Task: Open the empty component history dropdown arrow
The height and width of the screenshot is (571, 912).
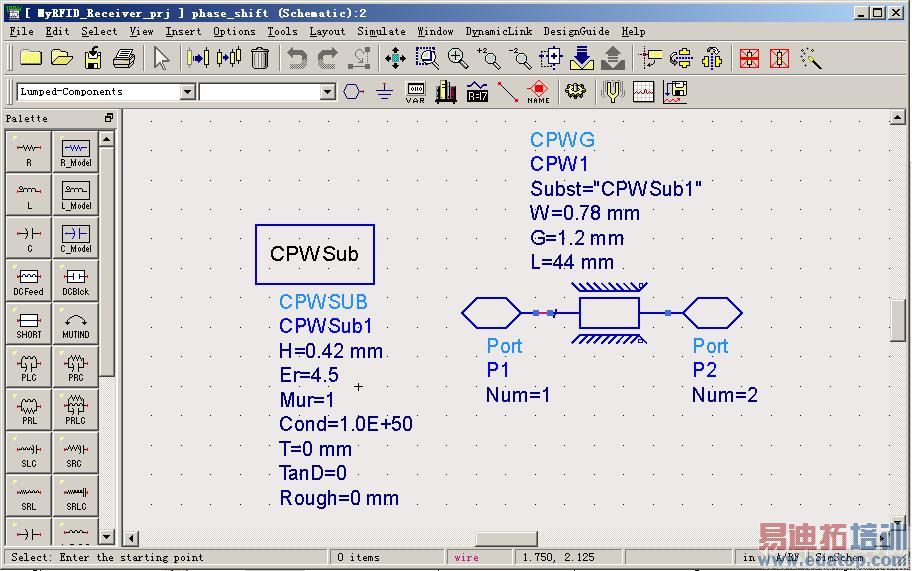Action: point(328,92)
